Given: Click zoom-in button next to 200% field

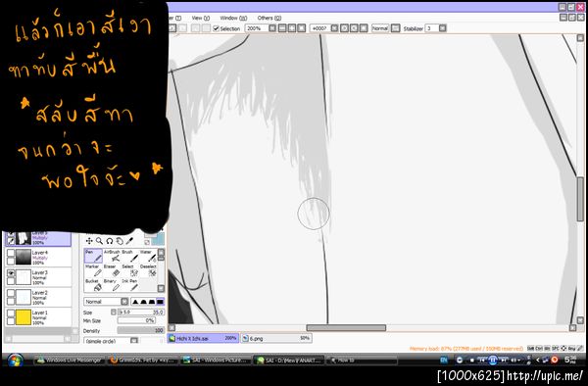Looking at the screenshot, I should pyautogui.click(x=292, y=28).
